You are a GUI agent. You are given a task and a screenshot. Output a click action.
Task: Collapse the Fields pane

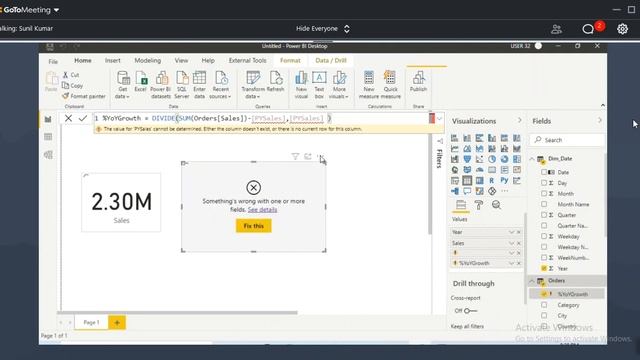click(x=600, y=120)
